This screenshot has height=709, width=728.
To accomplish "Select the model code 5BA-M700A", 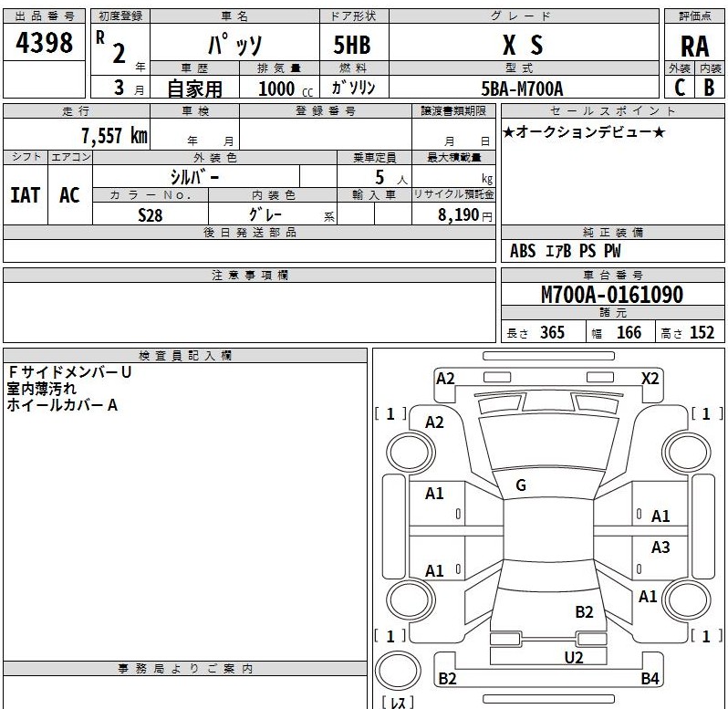I will coord(523,89).
